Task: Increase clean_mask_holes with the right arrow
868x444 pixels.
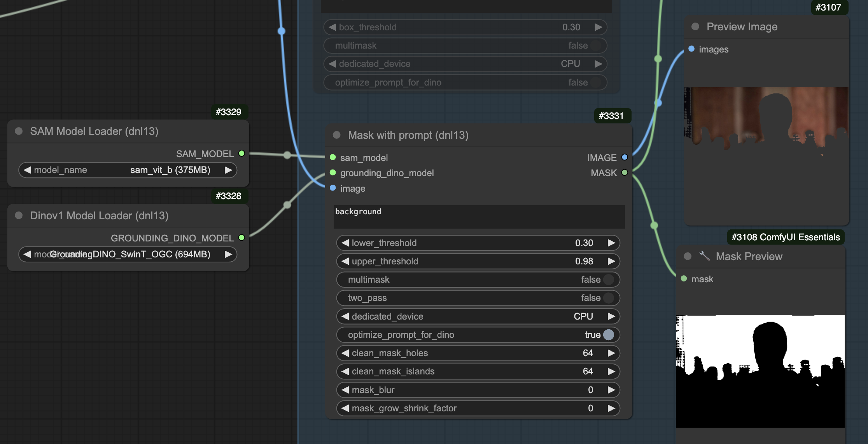Action: [611, 353]
